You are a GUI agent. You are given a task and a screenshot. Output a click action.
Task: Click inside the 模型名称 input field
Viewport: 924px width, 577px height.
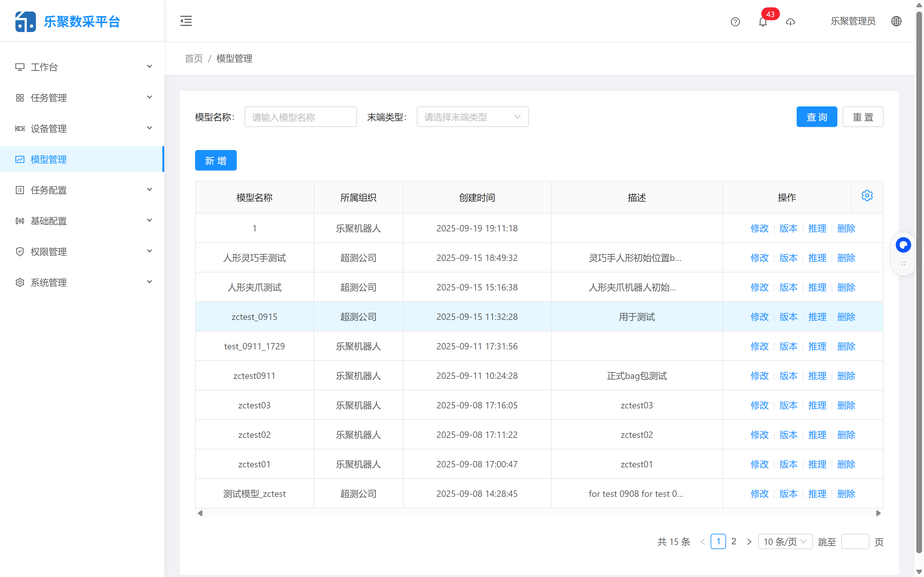point(301,117)
